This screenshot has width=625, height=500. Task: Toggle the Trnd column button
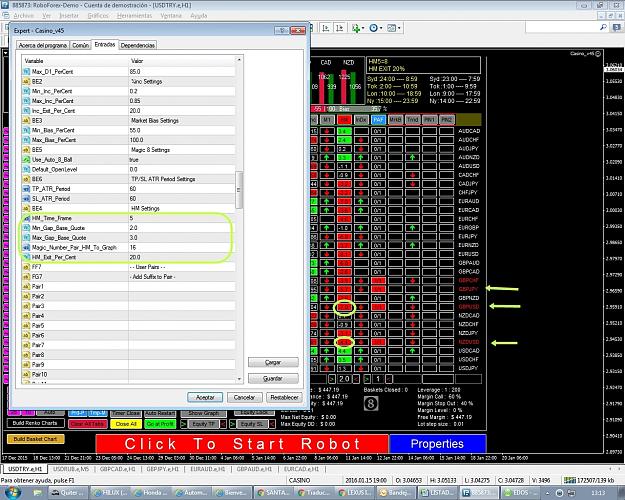[412, 119]
